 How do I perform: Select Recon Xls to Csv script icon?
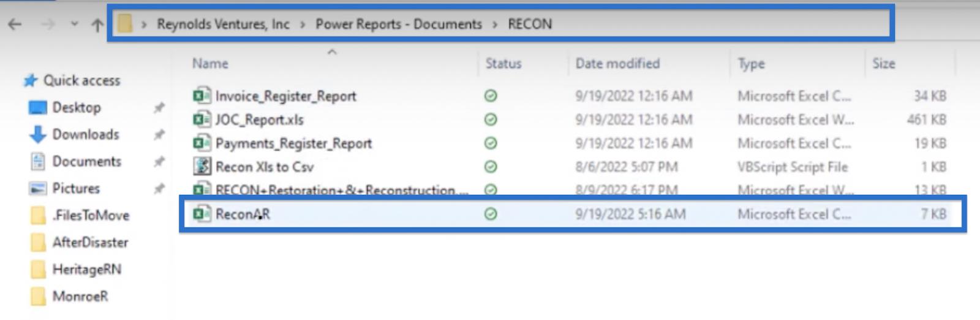[x=202, y=166]
